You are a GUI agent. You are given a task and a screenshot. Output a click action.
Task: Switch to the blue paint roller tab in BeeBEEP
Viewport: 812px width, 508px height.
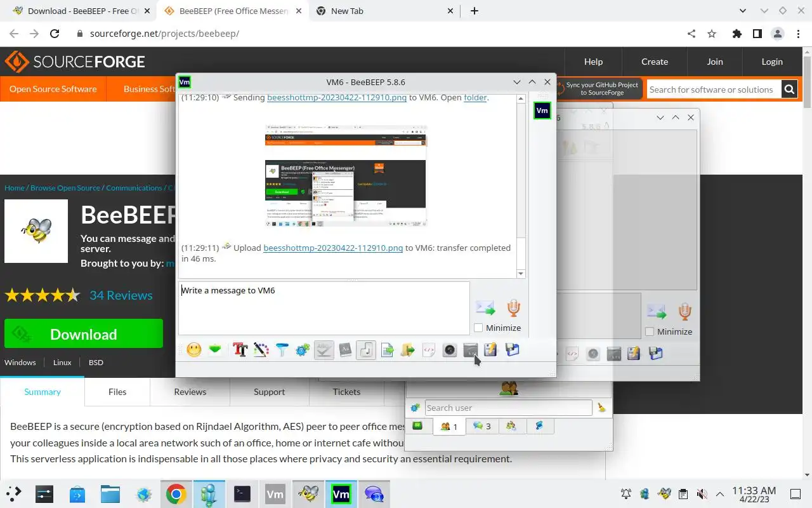(x=540, y=426)
